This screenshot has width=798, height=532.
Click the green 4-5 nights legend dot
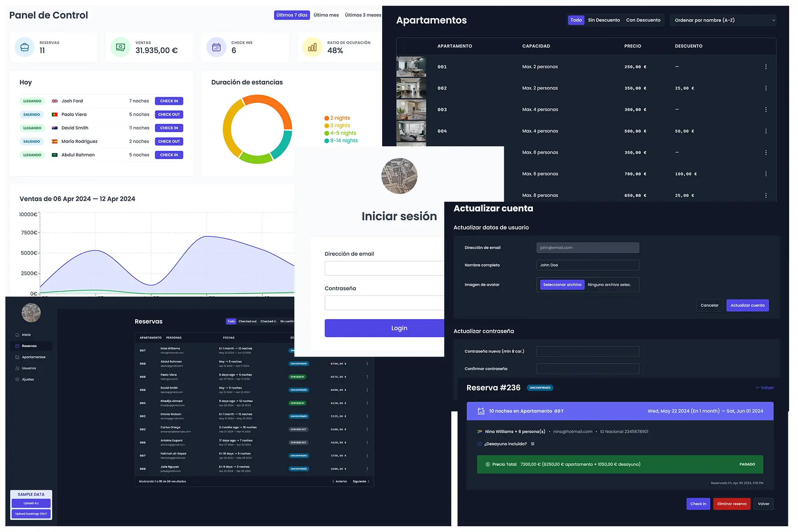[x=327, y=133]
